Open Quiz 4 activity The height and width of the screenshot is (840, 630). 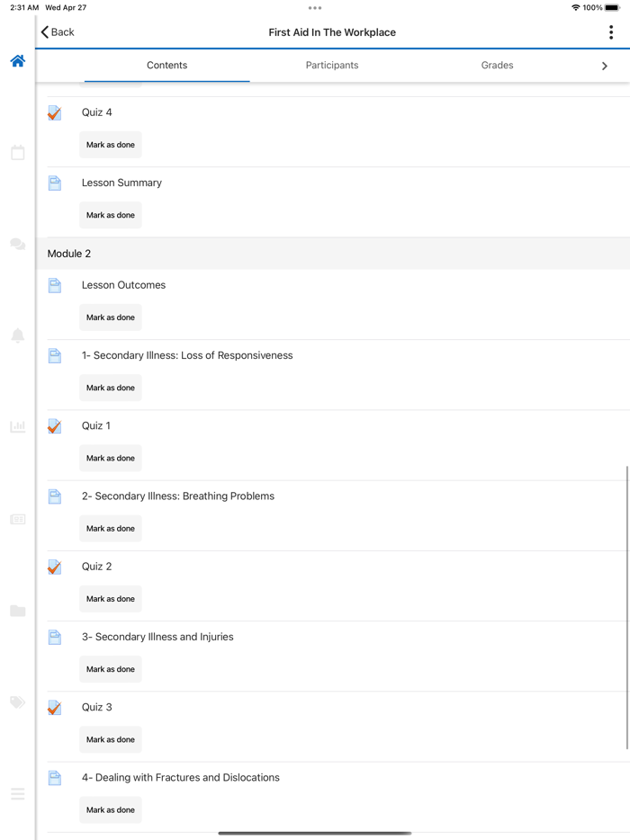tap(97, 112)
